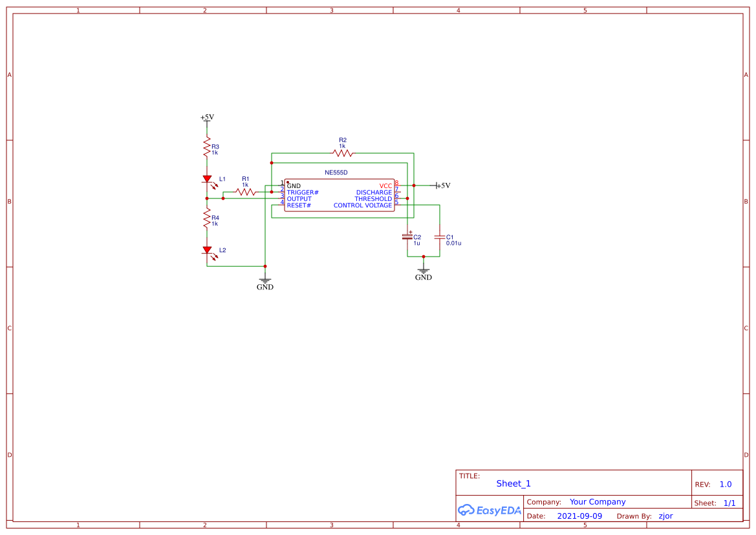Select the R4 resistor symbol

pyautogui.click(x=207, y=218)
